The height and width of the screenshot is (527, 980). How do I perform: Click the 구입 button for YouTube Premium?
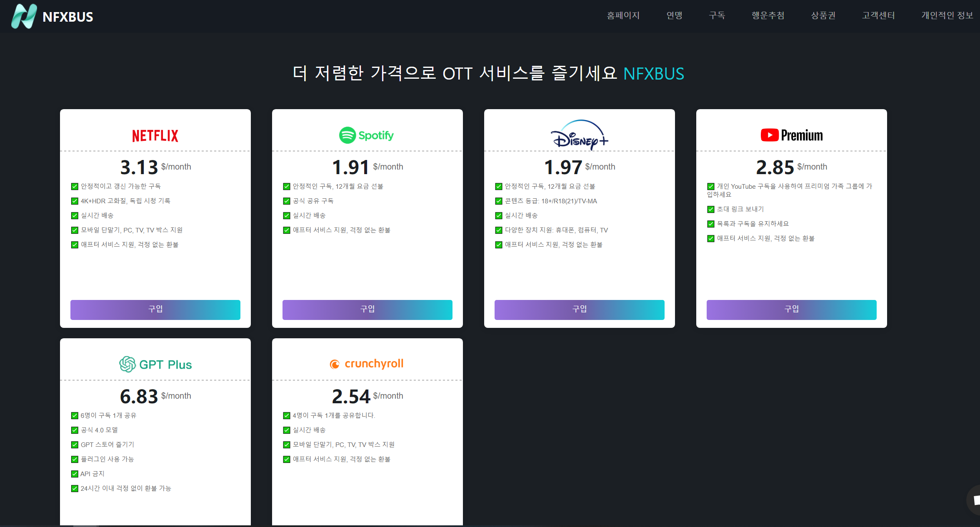(792, 310)
